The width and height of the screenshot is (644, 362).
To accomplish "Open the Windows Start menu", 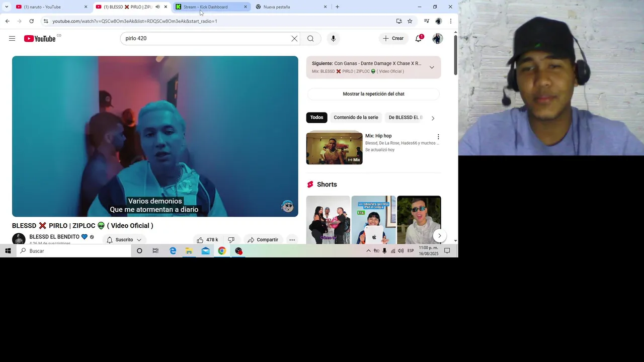I will (8, 251).
